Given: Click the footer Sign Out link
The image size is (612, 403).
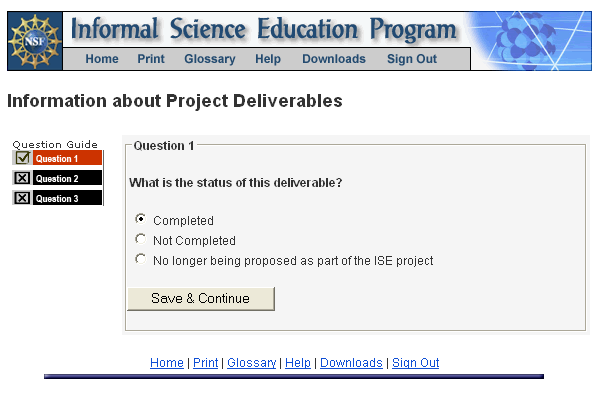Looking at the screenshot, I should [x=415, y=363].
